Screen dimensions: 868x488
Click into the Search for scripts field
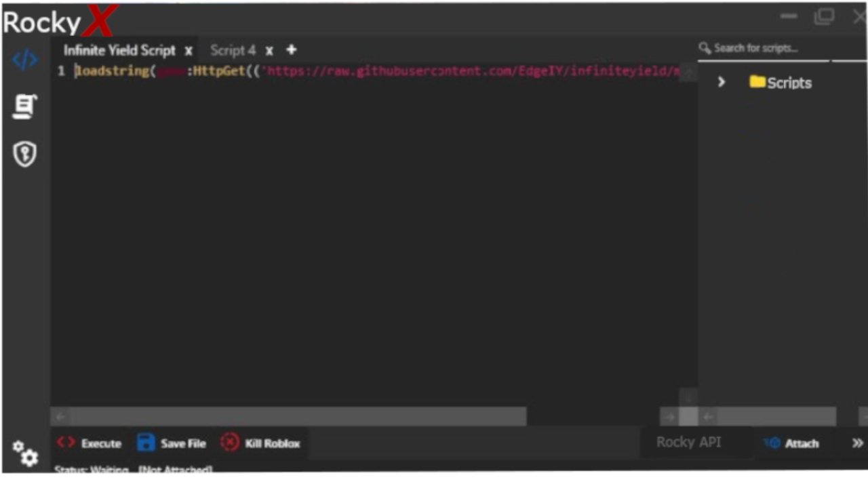tap(766, 48)
